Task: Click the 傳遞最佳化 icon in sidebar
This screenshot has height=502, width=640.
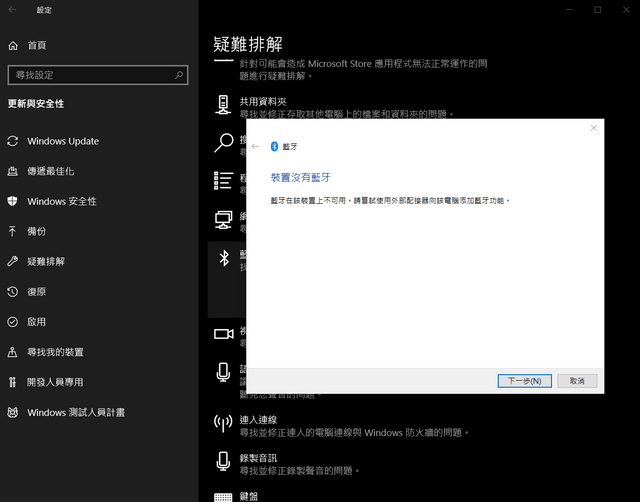Action: click(x=13, y=171)
